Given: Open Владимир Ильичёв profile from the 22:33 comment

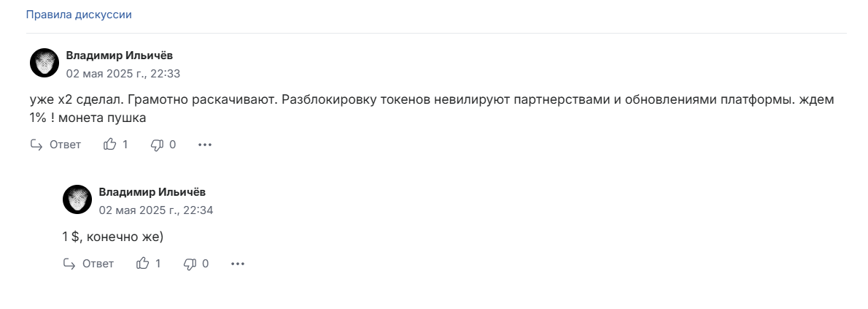Looking at the screenshot, I should (x=120, y=56).
